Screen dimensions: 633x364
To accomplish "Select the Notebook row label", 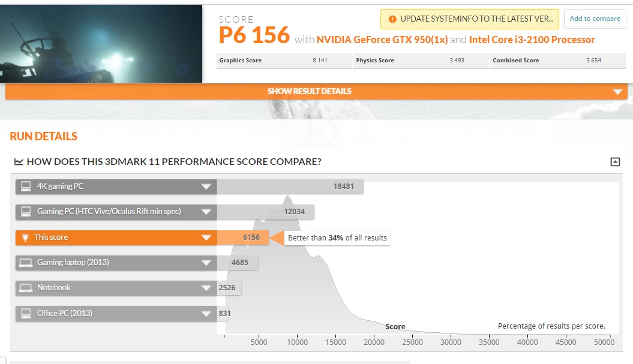I will (x=53, y=287).
